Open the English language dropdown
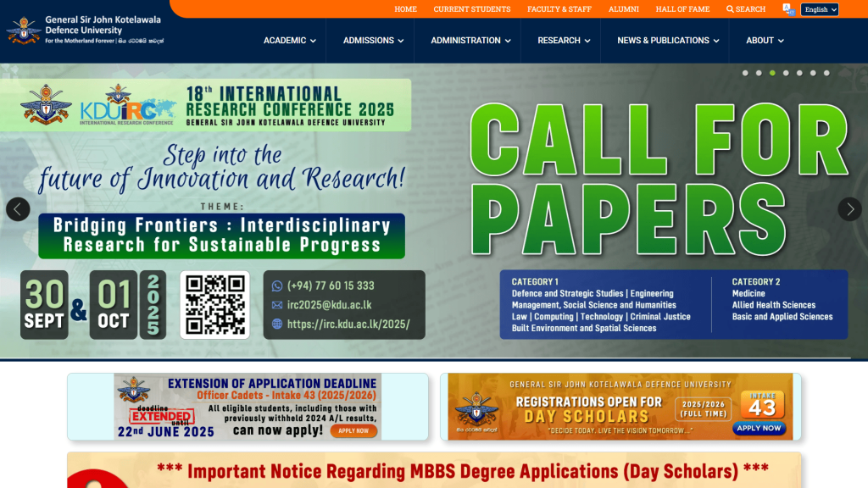 820,9
